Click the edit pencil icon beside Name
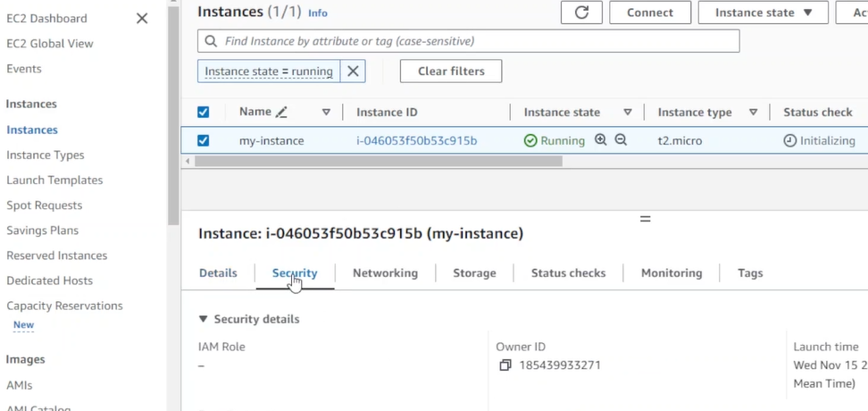The image size is (868, 411). 282,112
